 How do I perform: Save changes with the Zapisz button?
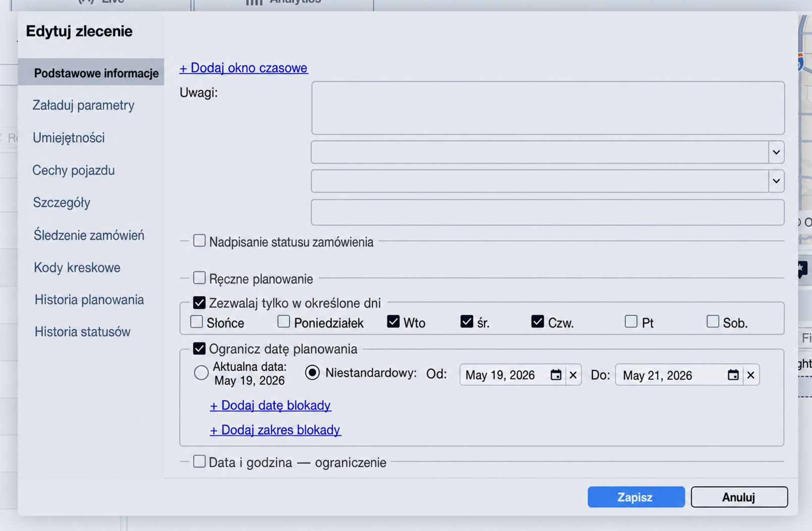point(636,497)
